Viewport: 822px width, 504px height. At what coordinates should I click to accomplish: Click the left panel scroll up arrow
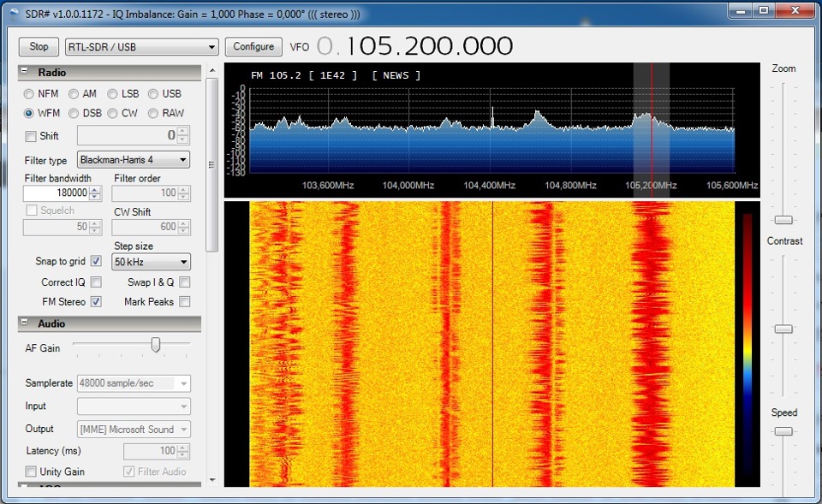click(x=211, y=70)
